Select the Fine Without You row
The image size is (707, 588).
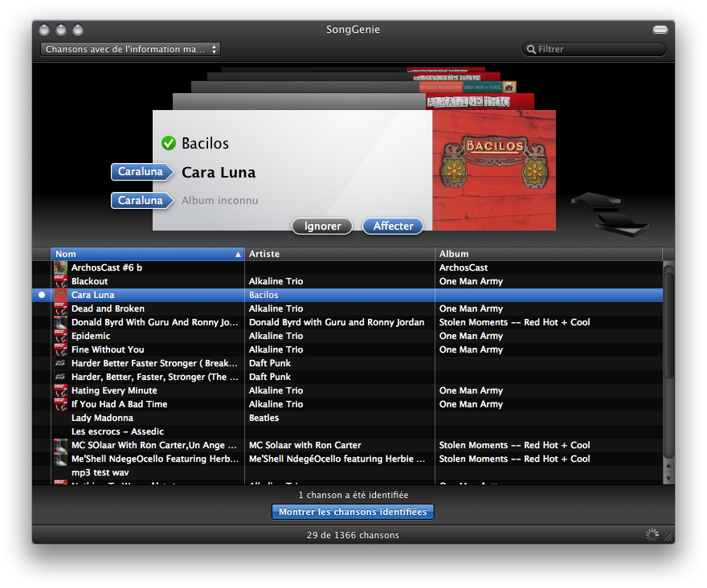347,349
